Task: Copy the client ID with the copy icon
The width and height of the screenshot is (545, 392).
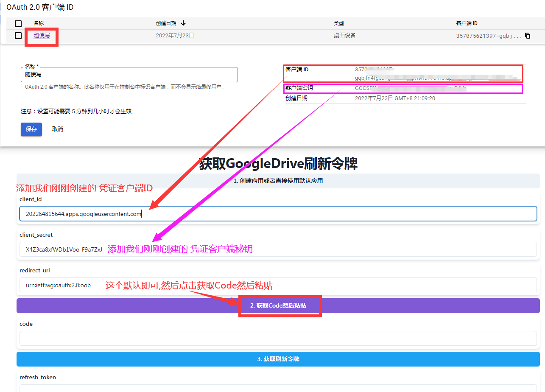Action: point(528,36)
